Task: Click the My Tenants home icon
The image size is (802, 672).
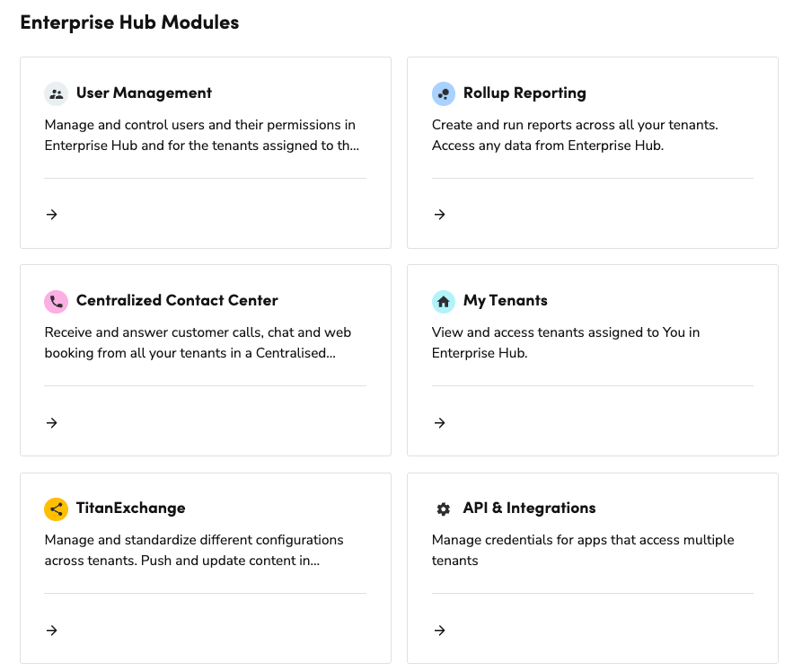Action: click(x=443, y=301)
